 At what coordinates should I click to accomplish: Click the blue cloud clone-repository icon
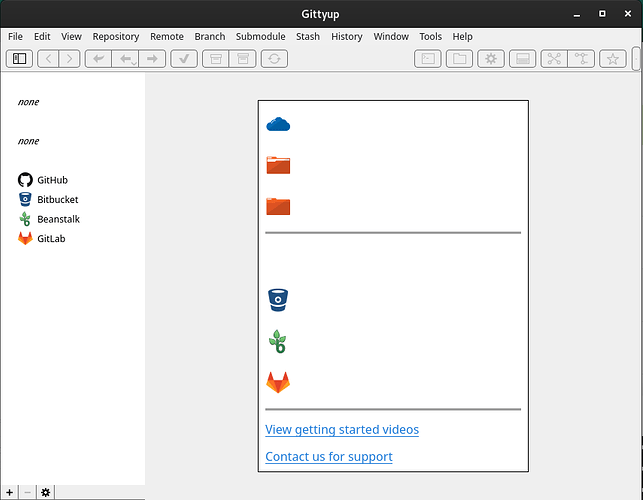tap(278, 124)
